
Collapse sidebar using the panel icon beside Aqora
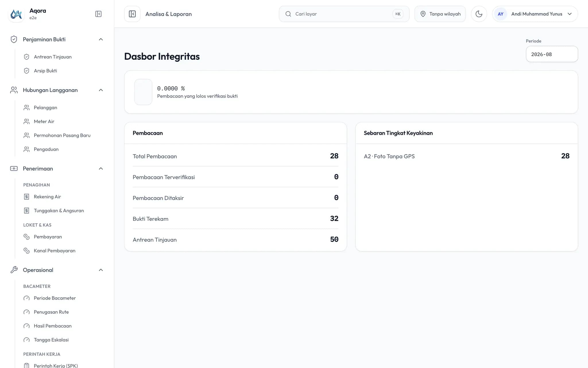98,14
